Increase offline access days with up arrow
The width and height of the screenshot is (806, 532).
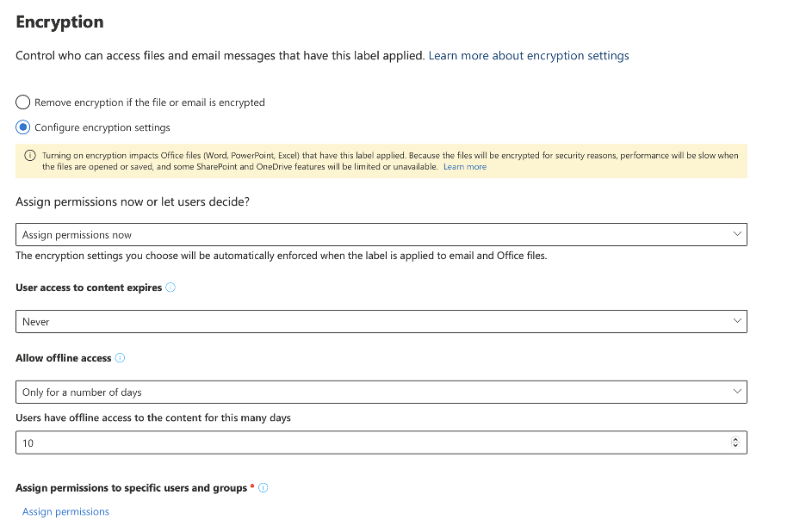tap(735, 439)
